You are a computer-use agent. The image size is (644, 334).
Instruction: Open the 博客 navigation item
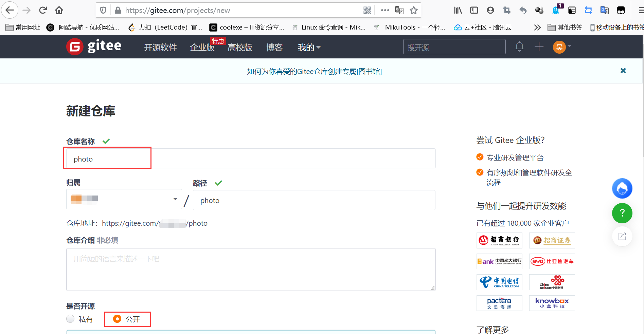tap(274, 48)
